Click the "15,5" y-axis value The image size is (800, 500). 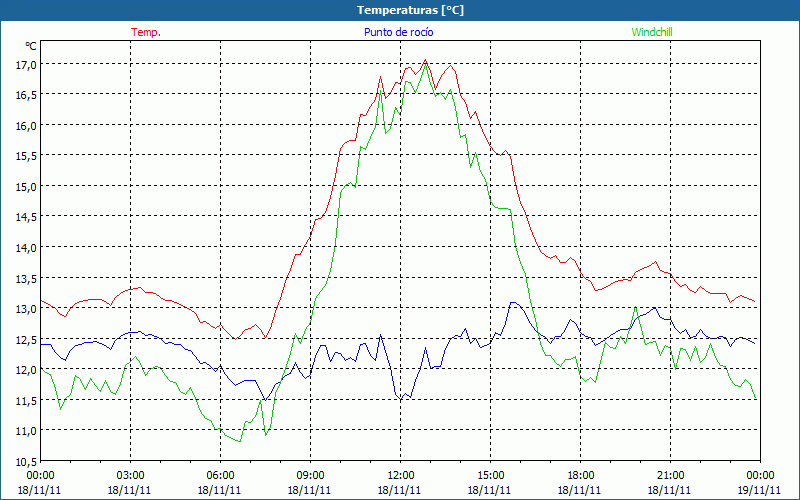(x=26, y=156)
